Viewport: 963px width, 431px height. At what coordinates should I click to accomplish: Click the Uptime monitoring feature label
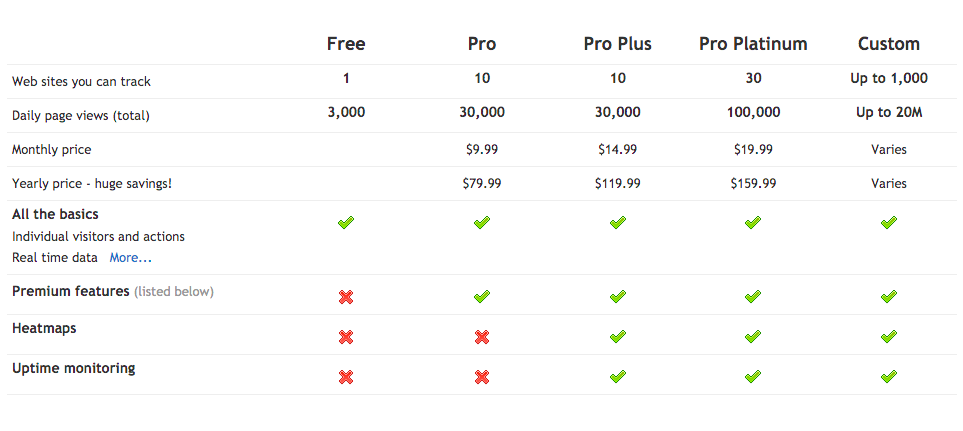point(74,368)
